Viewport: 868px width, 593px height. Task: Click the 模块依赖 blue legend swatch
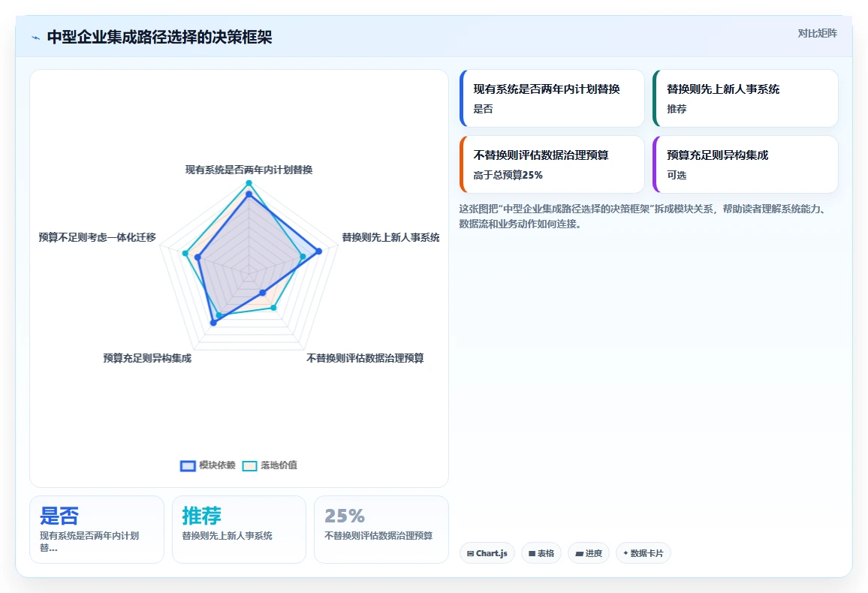point(188,466)
